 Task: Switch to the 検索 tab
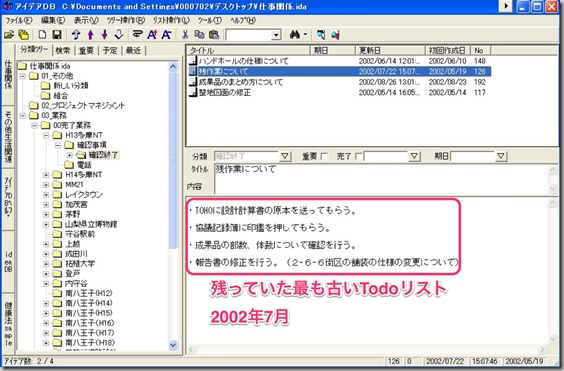(63, 50)
